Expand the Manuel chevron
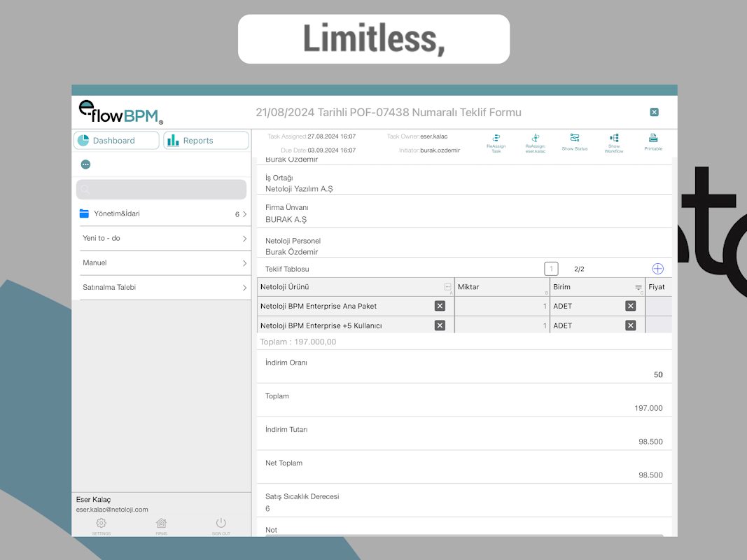Viewport: 747px width, 560px height. tap(244, 263)
